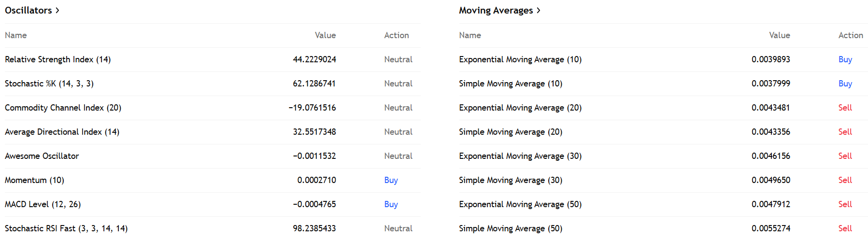This screenshot has height=240, width=868.
Task: Click Commodity Channel Index (20) name
Action: [x=63, y=108]
